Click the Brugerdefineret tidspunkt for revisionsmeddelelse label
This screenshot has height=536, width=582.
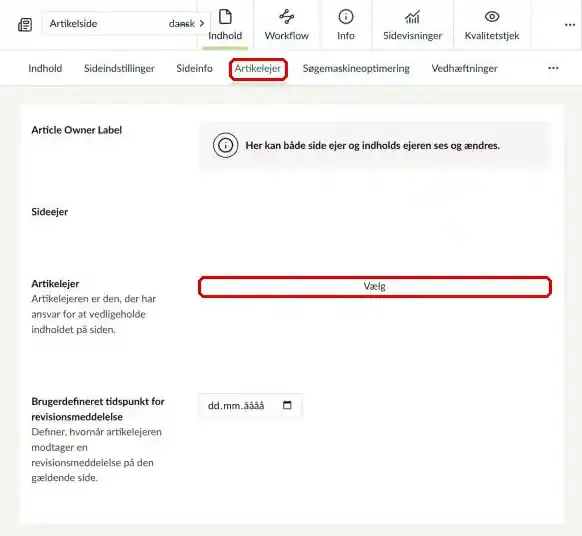click(x=98, y=409)
